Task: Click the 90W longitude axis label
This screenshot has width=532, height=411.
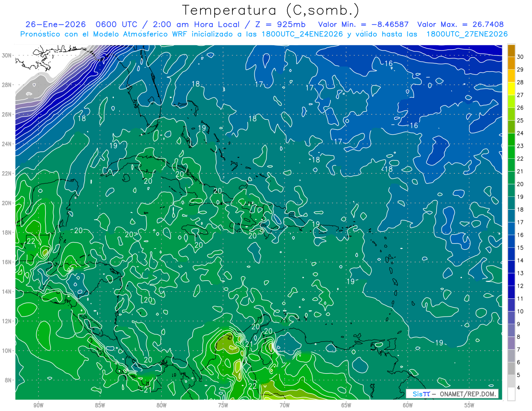Action: click(x=38, y=405)
